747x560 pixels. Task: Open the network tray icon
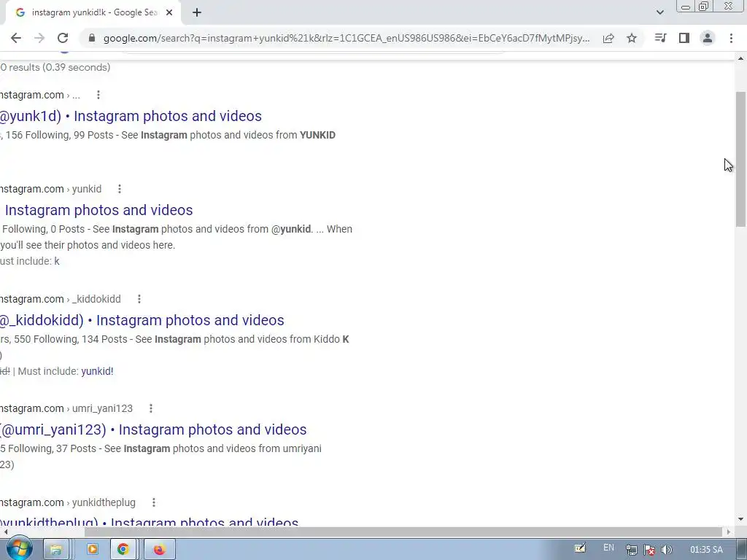point(632,550)
